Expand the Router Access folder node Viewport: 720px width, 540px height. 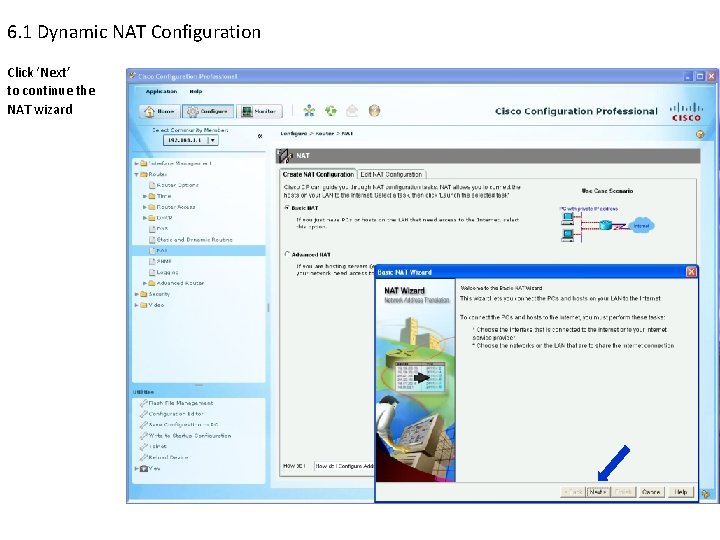point(145,207)
